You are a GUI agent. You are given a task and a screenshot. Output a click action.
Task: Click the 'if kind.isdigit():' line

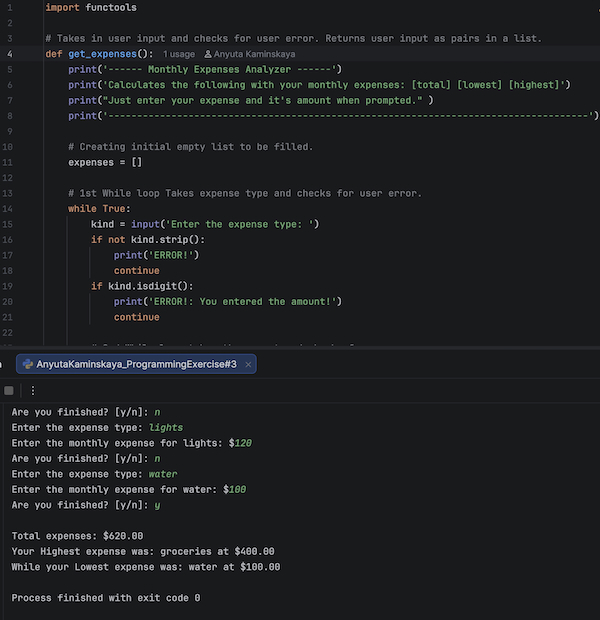(142, 286)
